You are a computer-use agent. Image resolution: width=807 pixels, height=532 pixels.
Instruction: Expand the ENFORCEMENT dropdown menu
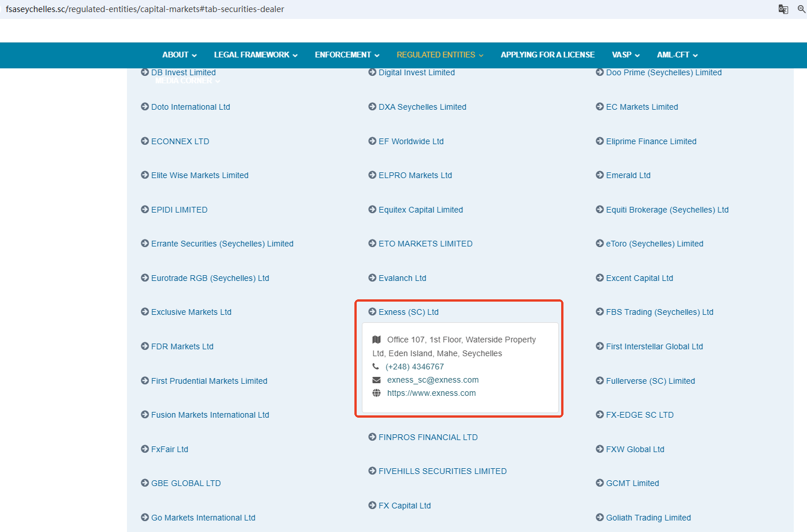[347, 55]
